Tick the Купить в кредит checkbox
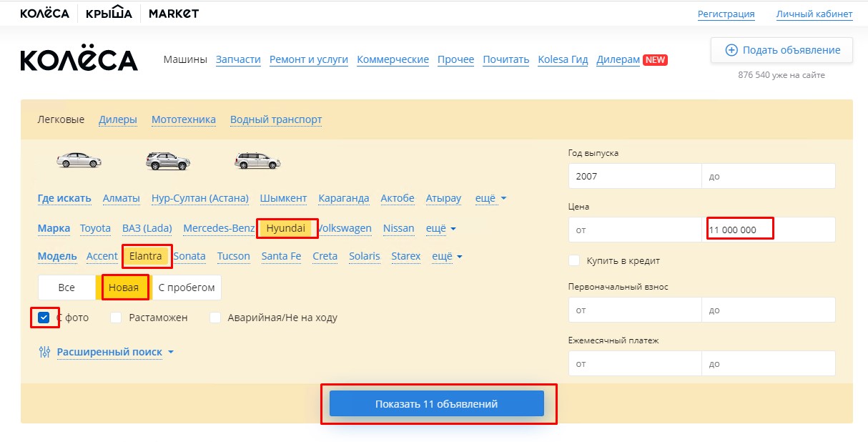 [x=574, y=260]
